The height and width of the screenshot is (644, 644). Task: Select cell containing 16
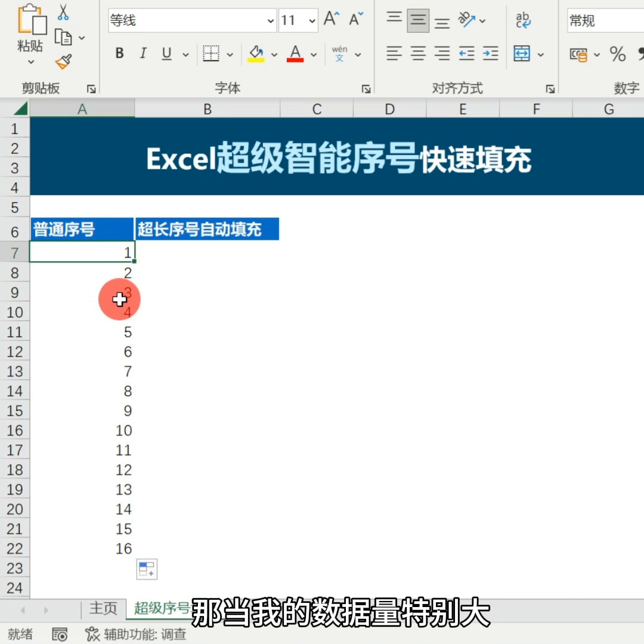82,549
